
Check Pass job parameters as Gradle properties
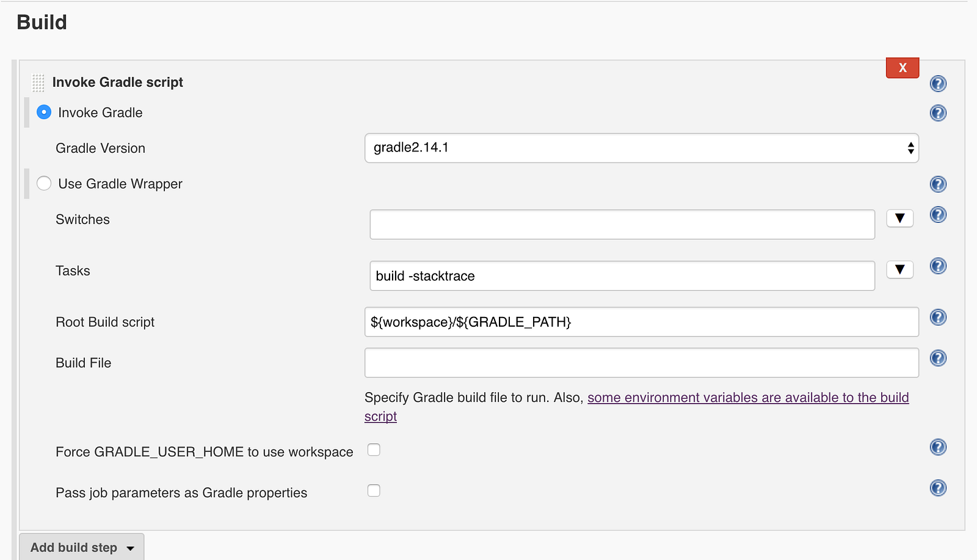click(374, 491)
